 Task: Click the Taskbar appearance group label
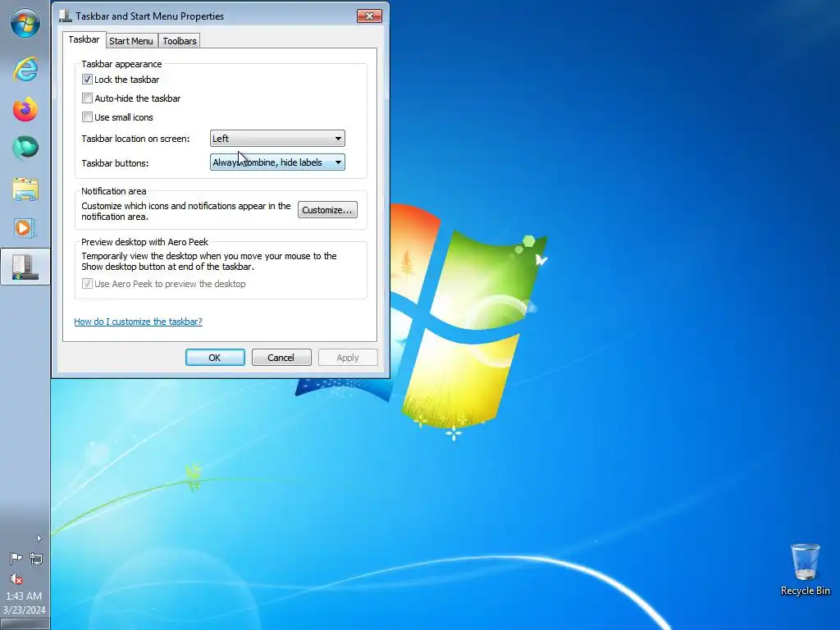(121, 64)
